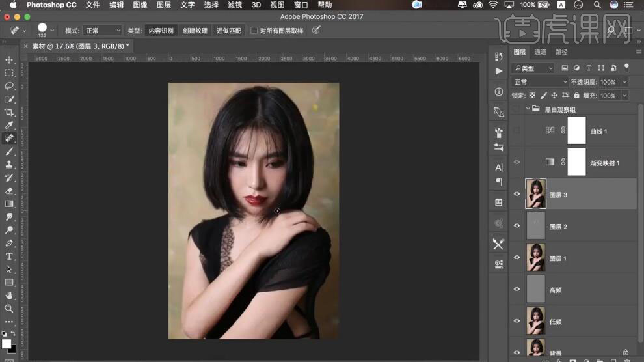Choose the Crop tool
644x362 pixels.
(x=9, y=112)
